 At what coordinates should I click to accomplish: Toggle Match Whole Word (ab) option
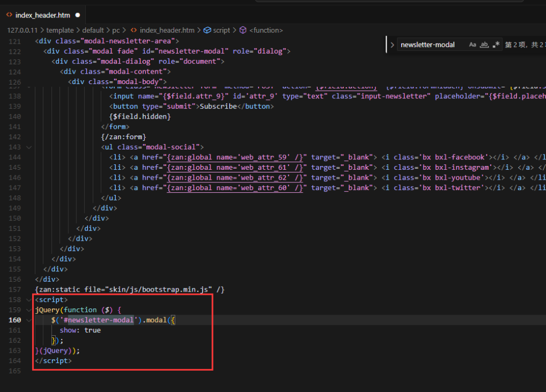(x=484, y=45)
